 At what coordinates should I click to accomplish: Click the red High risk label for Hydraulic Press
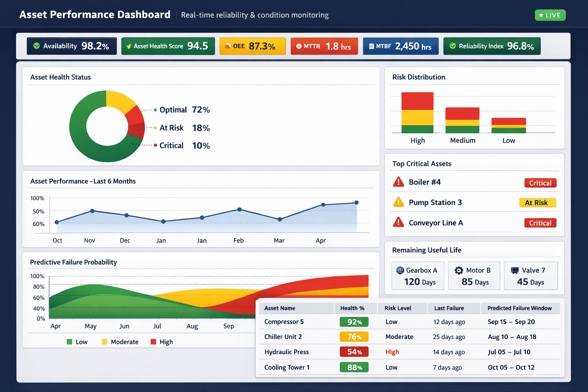click(392, 352)
